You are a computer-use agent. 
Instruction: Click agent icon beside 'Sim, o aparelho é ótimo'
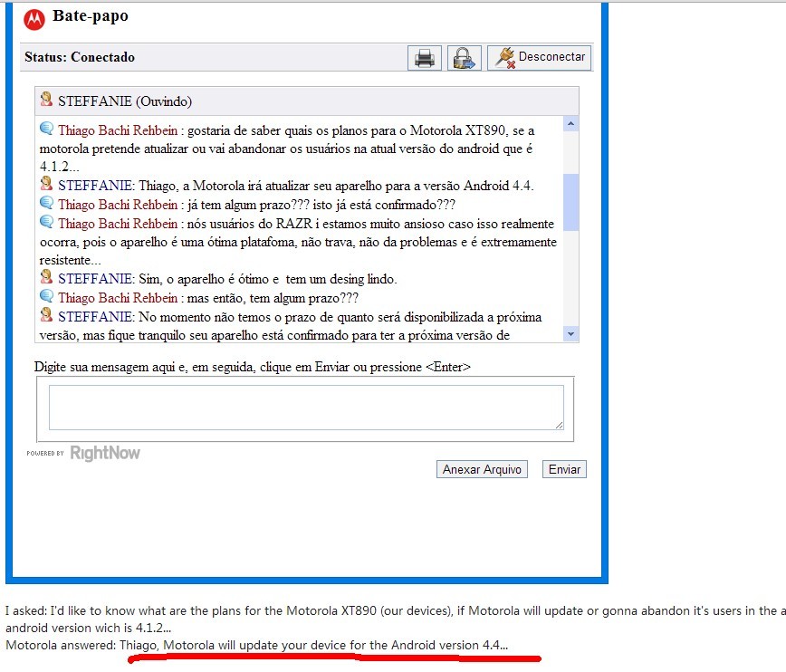tap(46, 277)
